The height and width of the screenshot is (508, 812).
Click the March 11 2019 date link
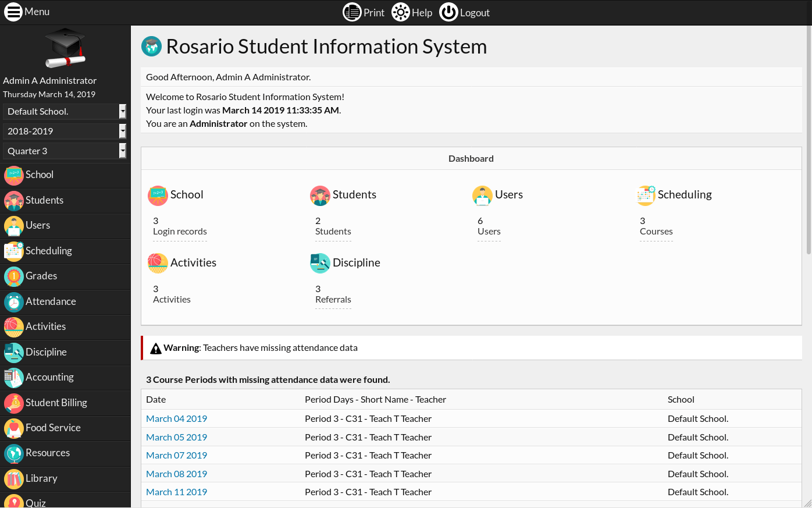[x=176, y=492]
